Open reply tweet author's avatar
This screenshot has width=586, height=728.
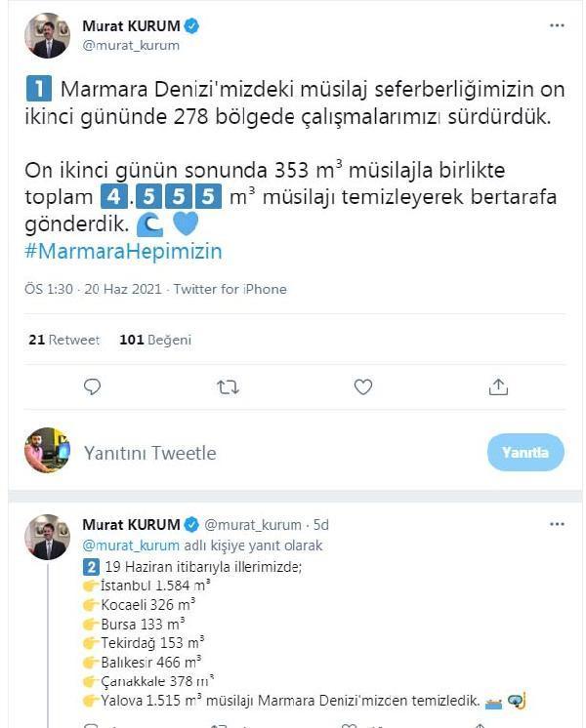point(47,537)
